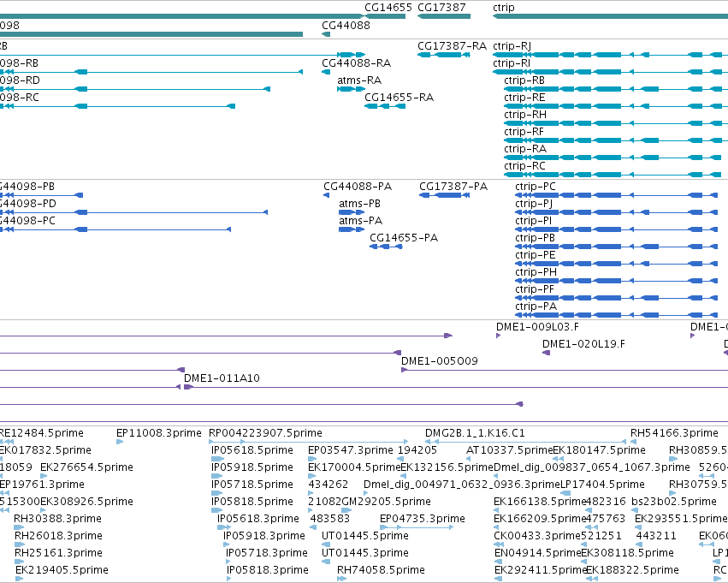Select the DMG2B.1_1.K16.C1 feature label
The image size is (728, 583).
click(475, 433)
